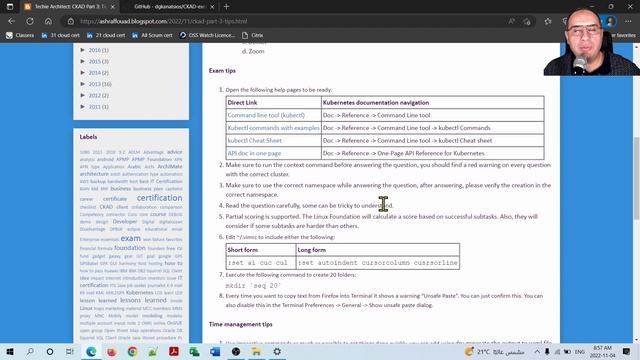Open the architecture label link
The height and width of the screenshot is (360, 640).
(x=94, y=174)
